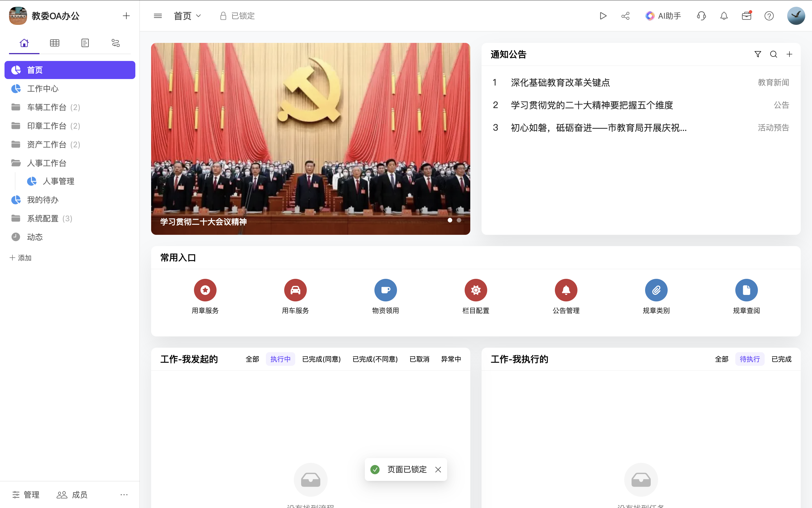Select the first carousel dot on banner

(x=450, y=220)
